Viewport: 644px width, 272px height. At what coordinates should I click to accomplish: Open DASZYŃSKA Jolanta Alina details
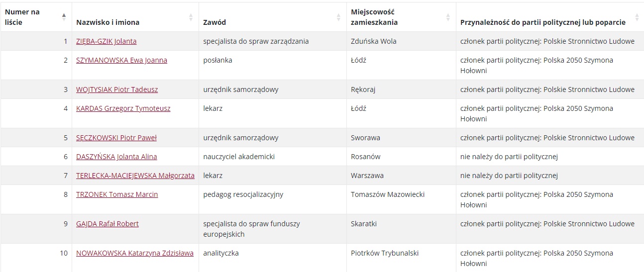tap(116, 157)
